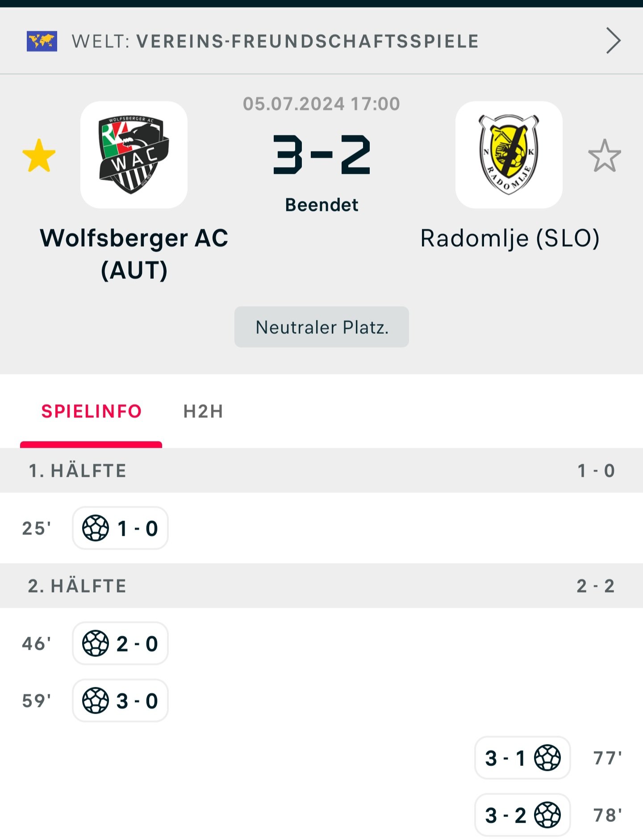
Task: Favorite Radomlje with the empty star
Action: pos(605,155)
